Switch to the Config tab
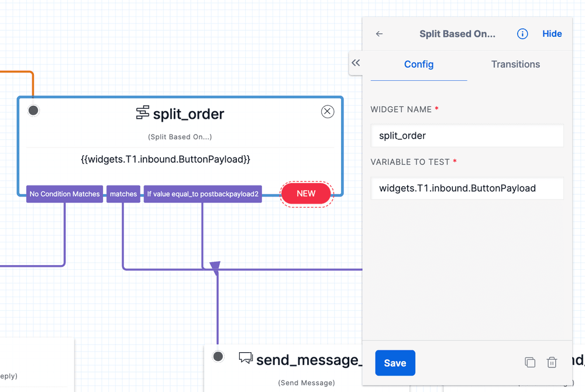The height and width of the screenshot is (392, 585). point(418,64)
